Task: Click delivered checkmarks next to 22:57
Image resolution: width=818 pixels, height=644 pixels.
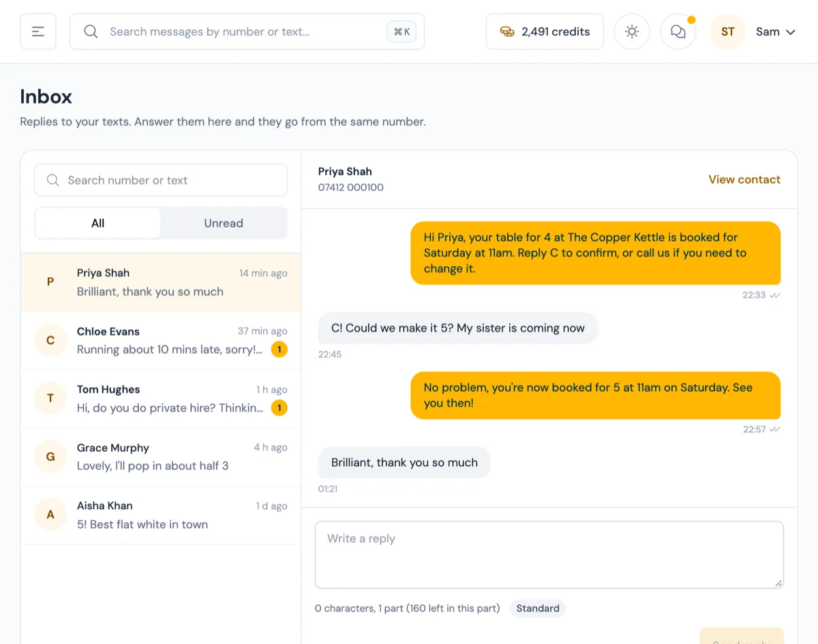Action: (775, 429)
